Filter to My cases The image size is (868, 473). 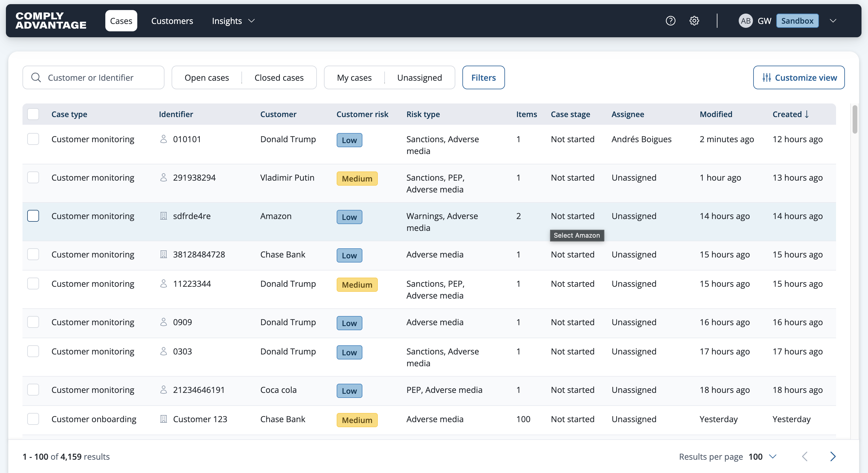pos(354,77)
